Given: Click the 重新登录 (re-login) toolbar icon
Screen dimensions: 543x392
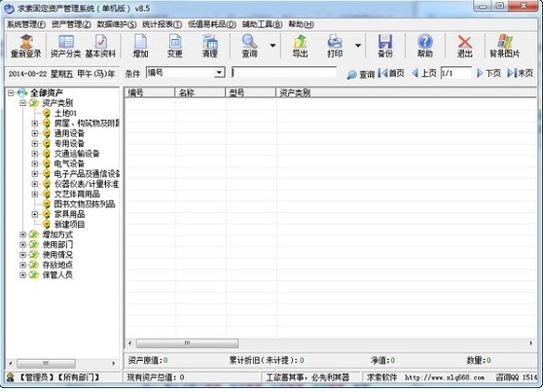Looking at the screenshot, I should click(x=25, y=46).
